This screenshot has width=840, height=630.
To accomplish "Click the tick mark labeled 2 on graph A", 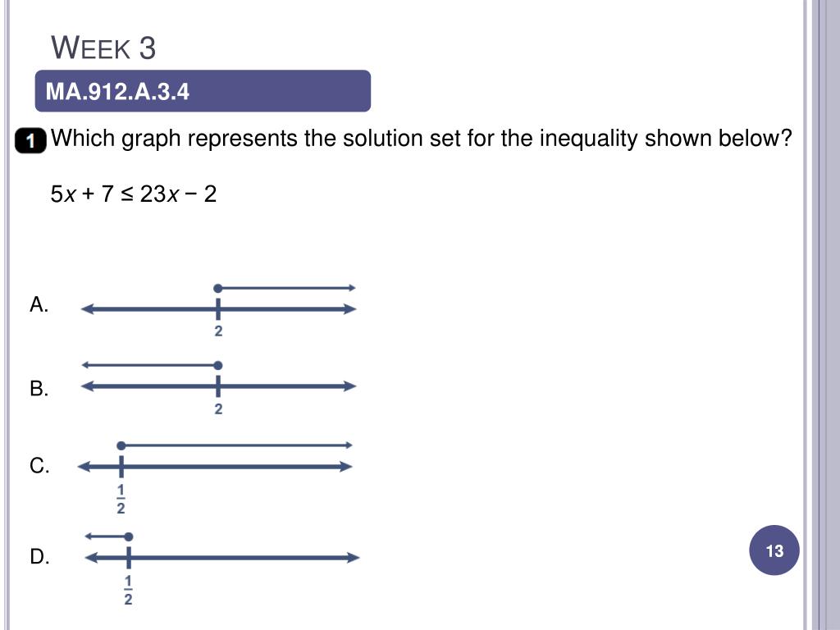I will pyautogui.click(x=217, y=309).
